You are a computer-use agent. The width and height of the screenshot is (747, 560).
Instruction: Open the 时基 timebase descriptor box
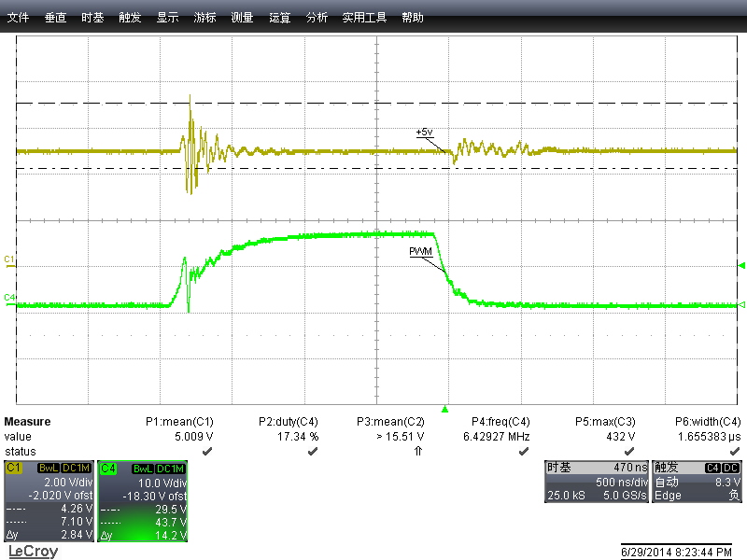point(597,482)
